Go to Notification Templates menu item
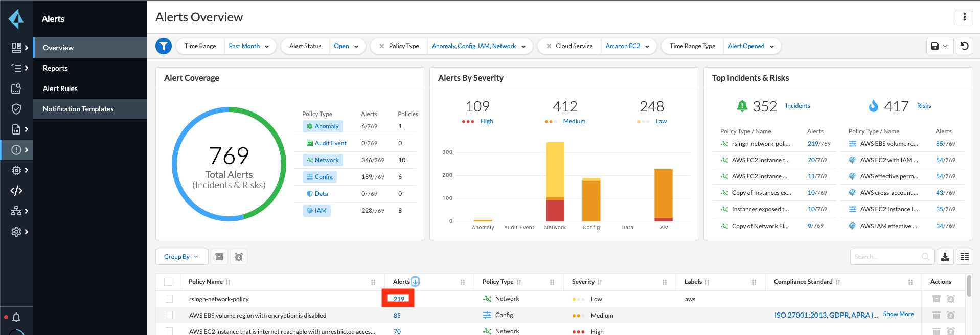 pos(78,109)
